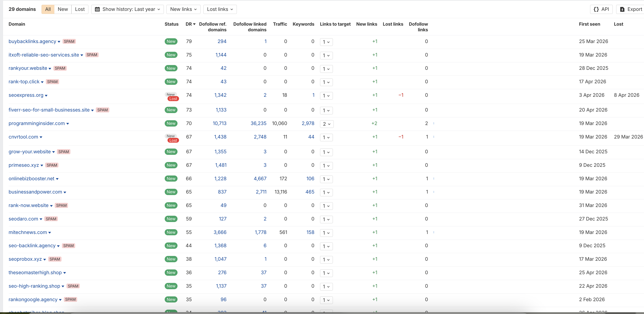Click SPAM badge beside rankyour.website

point(60,68)
